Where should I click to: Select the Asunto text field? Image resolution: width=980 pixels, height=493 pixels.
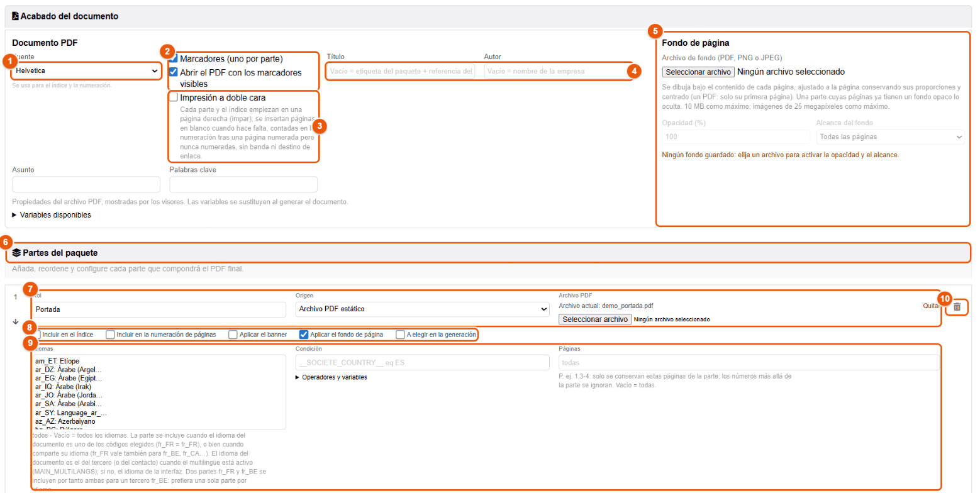(86, 184)
